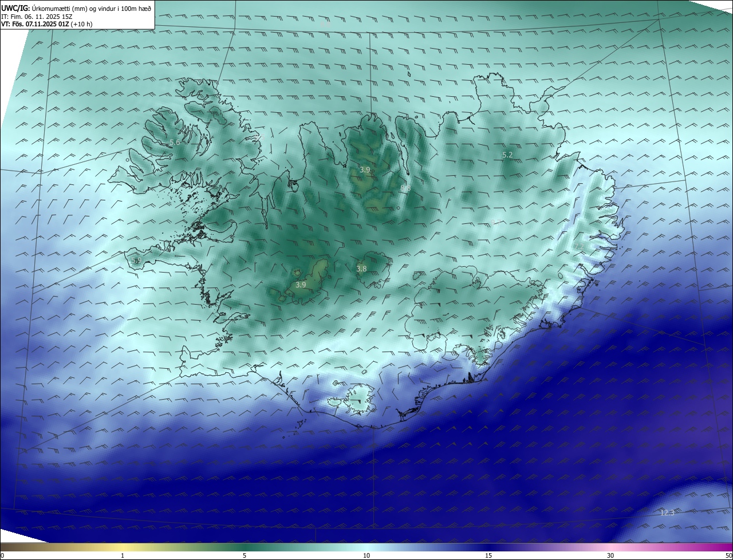
Task: Click the "VT: Fös. 07.11.2025 01Z" valid time
Action: tap(35, 24)
